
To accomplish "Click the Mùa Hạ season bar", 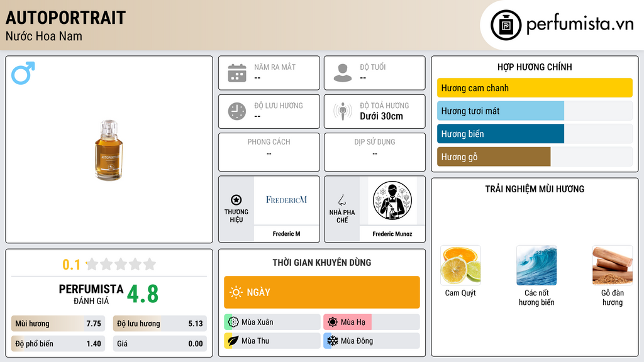I will pyautogui.click(x=372, y=322).
